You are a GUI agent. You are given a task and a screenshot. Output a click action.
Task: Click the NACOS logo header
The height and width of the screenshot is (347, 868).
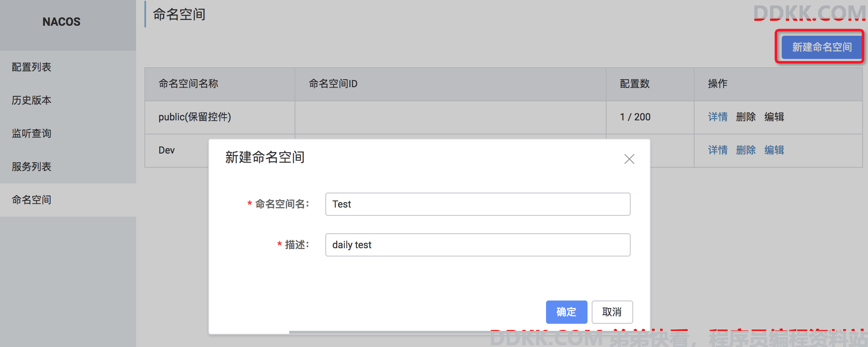coord(61,22)
